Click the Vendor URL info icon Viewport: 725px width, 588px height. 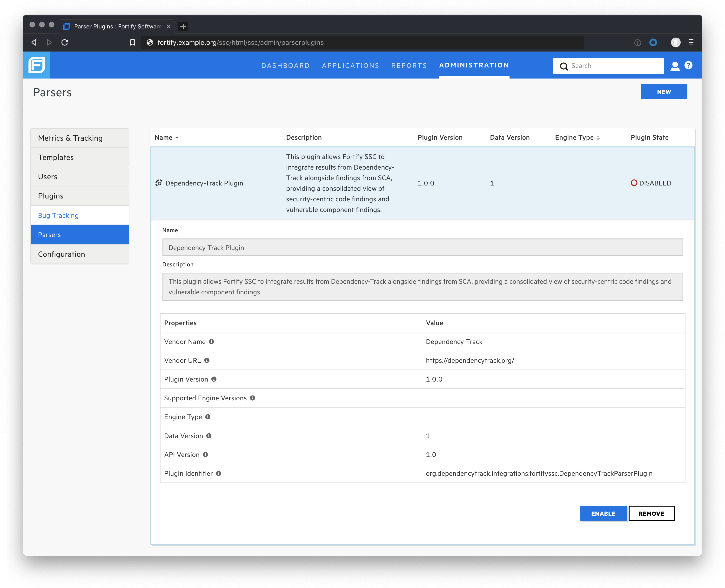(207, 360)
